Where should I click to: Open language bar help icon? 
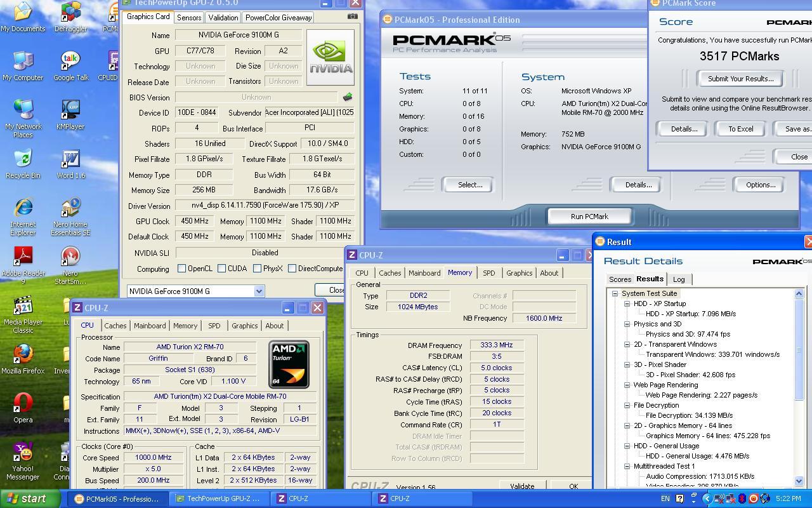tap(679, 498)
